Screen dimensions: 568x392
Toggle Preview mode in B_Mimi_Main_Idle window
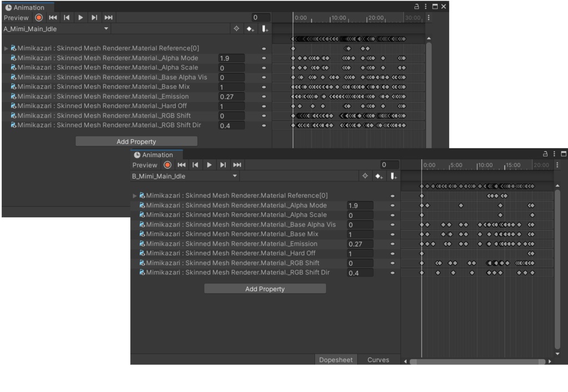145,165
